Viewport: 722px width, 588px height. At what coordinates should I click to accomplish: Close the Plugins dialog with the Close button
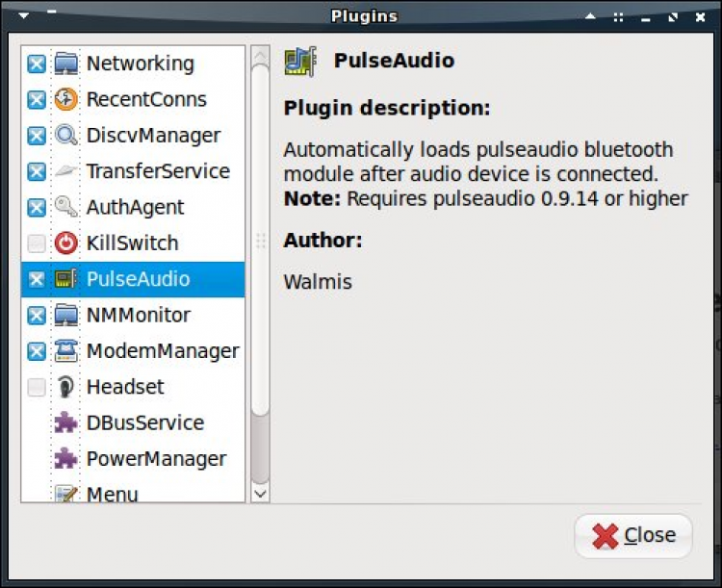click(x=633, y=536)
